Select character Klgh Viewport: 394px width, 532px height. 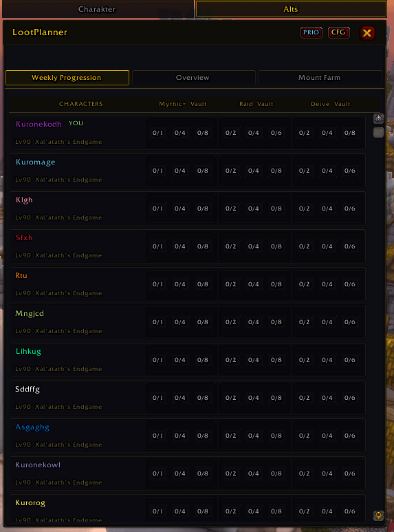[x=24, y=200]
